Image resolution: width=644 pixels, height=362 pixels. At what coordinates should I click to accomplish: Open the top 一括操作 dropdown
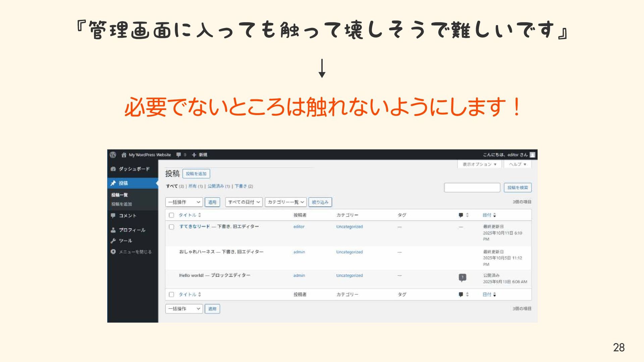point(184,202)
